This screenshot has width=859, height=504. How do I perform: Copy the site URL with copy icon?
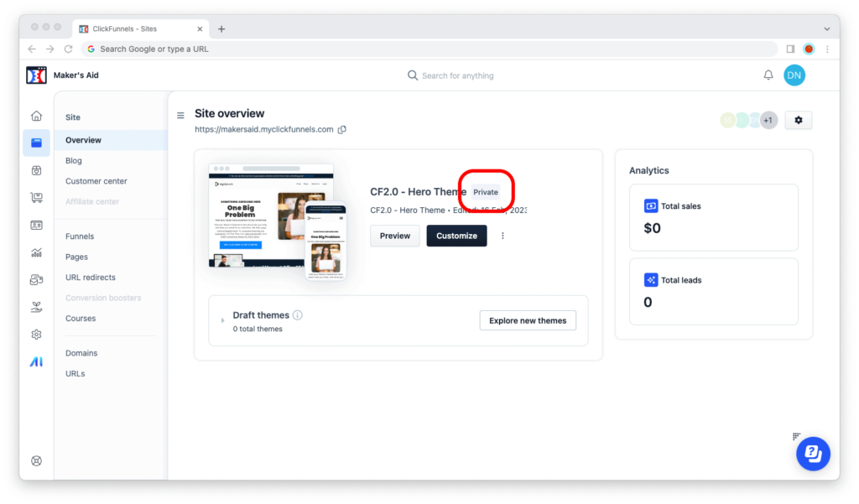[x=342, y=129]
